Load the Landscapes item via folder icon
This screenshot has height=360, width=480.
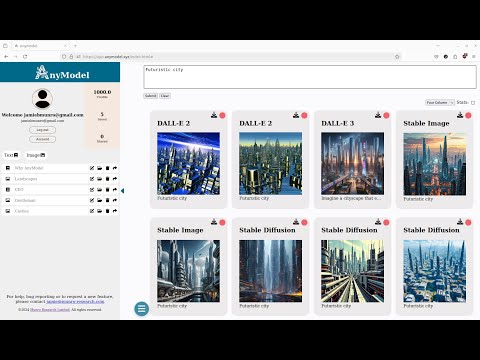(100, 179)
